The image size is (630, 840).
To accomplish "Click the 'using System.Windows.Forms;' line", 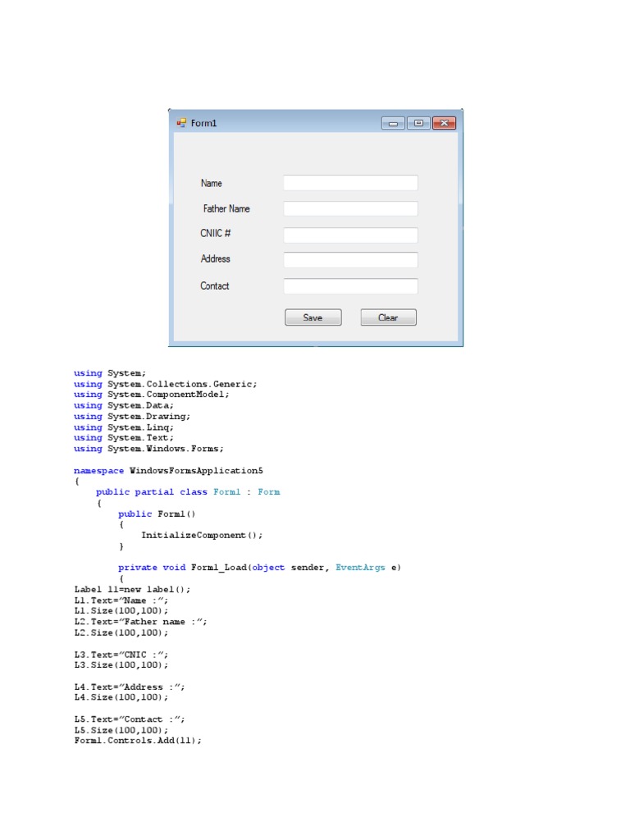I will pos(149,449).
